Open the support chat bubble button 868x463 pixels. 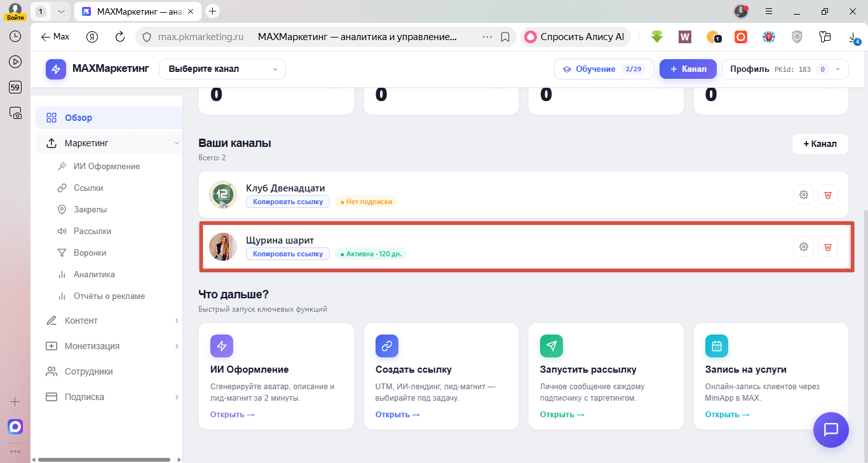(x=831, y=429)
